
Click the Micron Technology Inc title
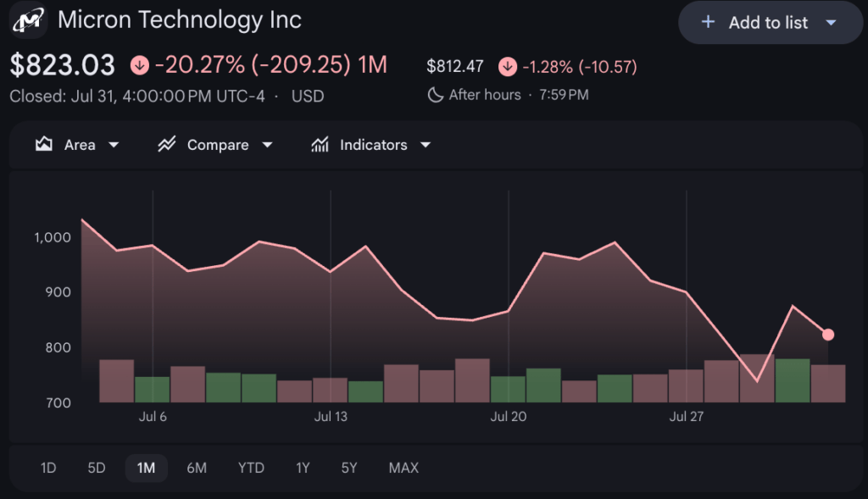click(180, 20)
